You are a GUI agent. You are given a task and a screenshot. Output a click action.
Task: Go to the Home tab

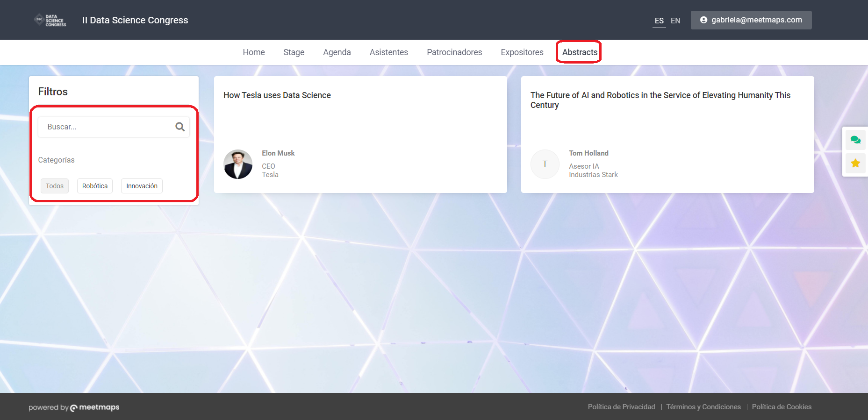pyautogui.click(x=254, y=52)
